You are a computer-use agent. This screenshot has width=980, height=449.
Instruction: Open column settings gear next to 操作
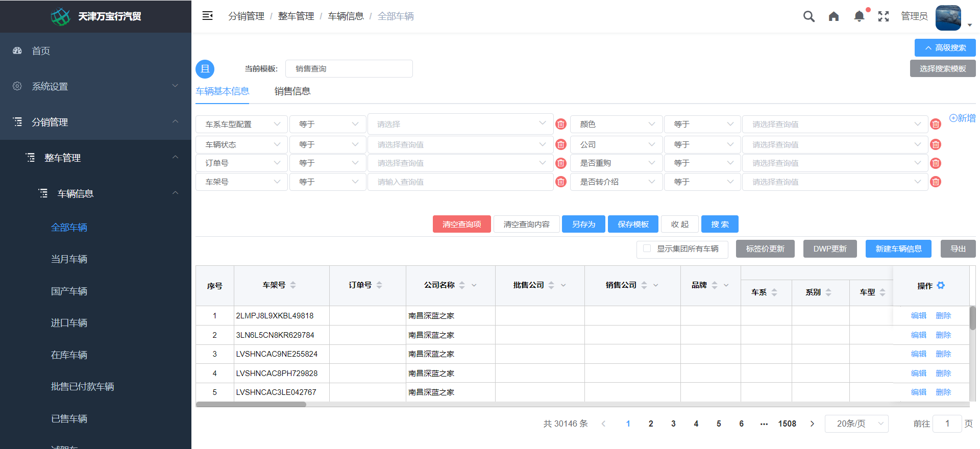[941, 285]
